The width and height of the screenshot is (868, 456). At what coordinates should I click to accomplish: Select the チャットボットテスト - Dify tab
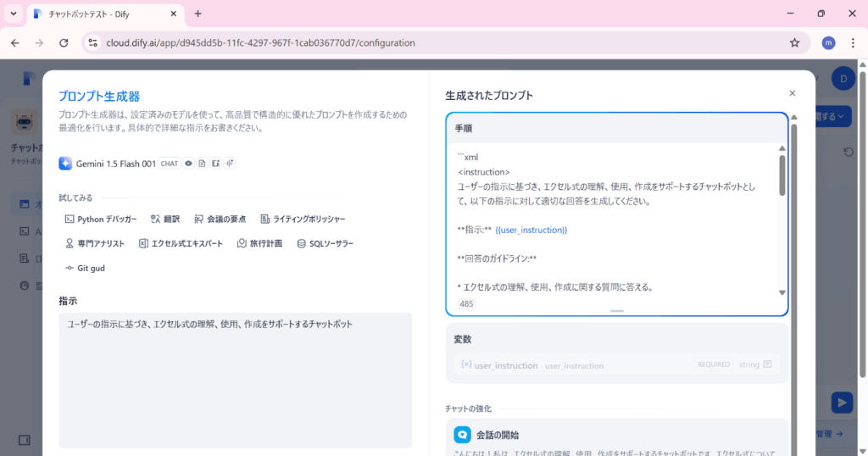[x=105, y=14]
